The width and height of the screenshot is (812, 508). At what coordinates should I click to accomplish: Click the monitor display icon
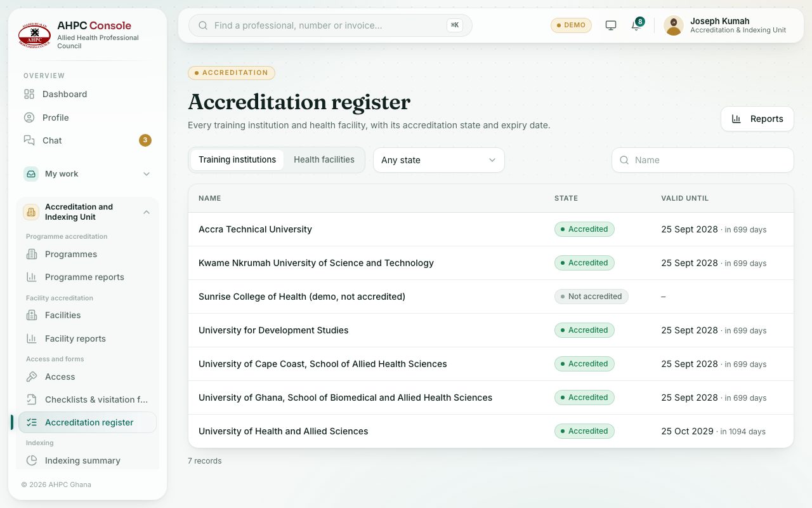click(611, 25)
